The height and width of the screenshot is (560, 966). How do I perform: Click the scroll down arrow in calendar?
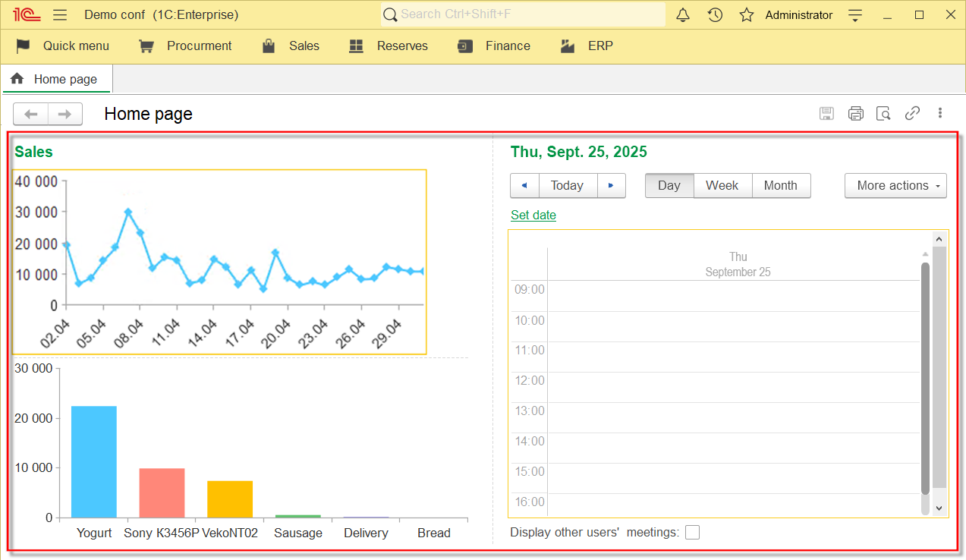(x=939, y=508)
